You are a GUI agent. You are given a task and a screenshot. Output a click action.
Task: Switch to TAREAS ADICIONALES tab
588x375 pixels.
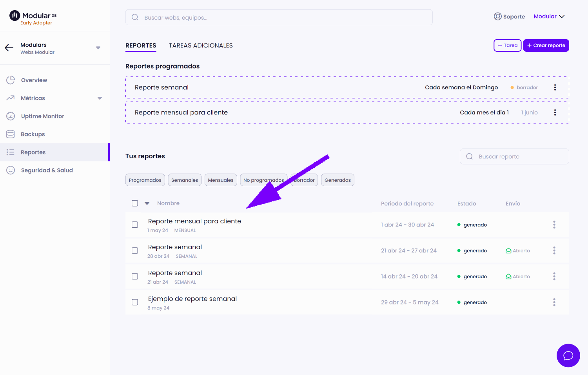[201, 45]
